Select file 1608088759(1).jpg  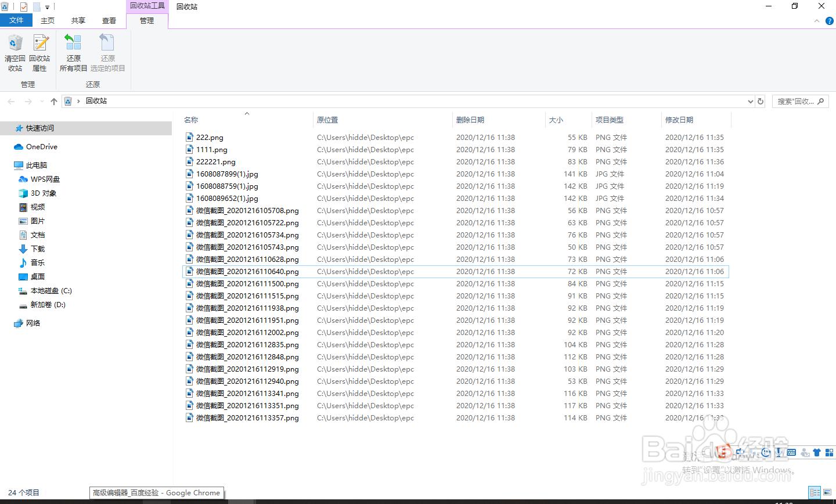click(227, 186)
